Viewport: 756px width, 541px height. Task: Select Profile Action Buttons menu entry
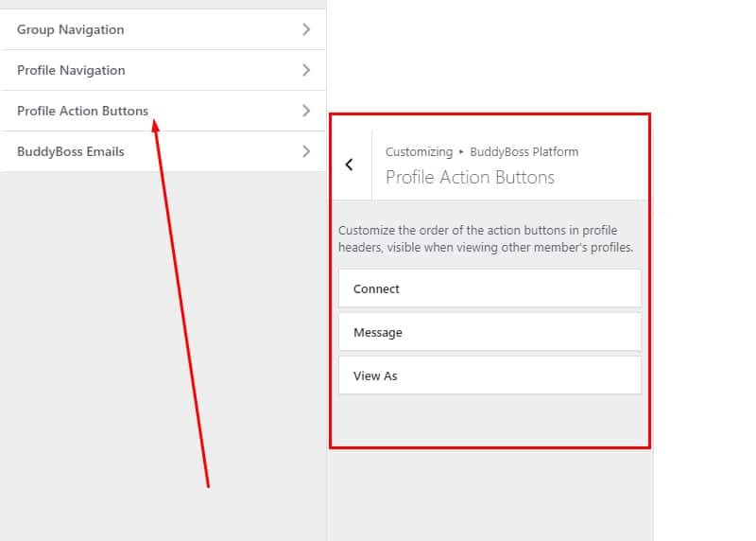pos(163,111)
